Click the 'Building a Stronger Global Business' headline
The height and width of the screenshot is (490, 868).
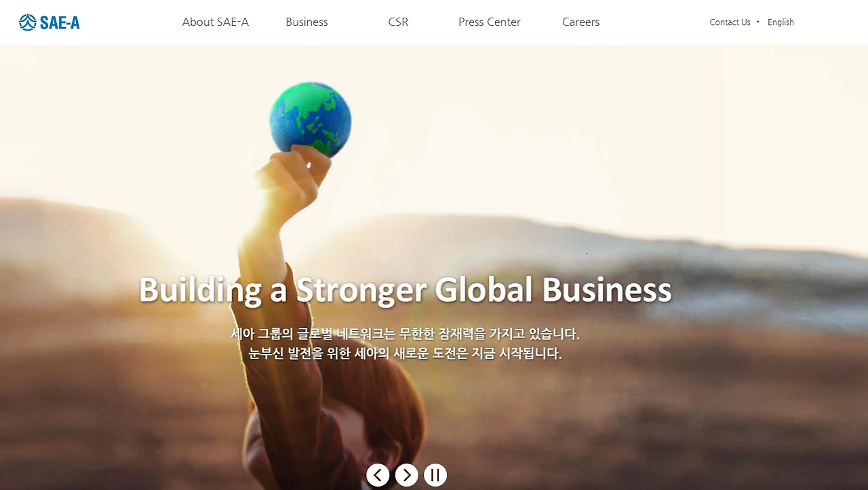[406, 289]
